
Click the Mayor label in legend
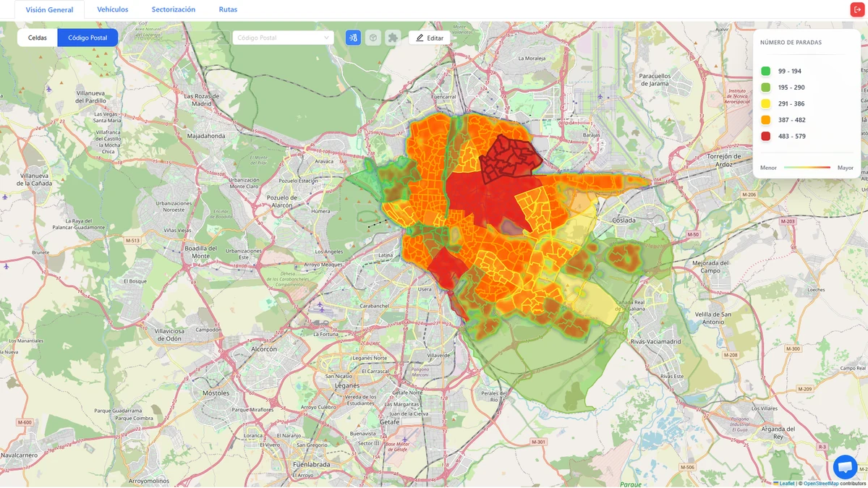(846, 168)
